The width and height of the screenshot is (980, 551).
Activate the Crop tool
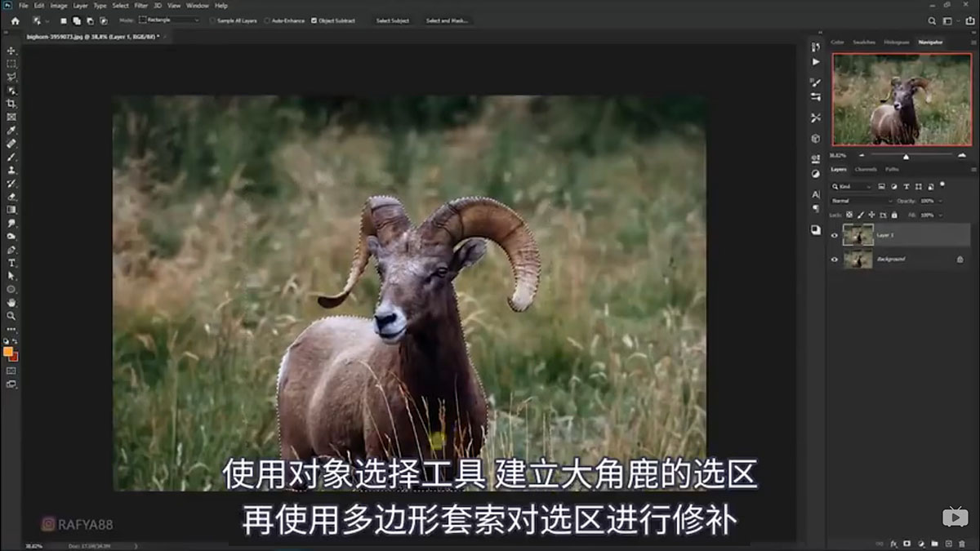(11, 104)
